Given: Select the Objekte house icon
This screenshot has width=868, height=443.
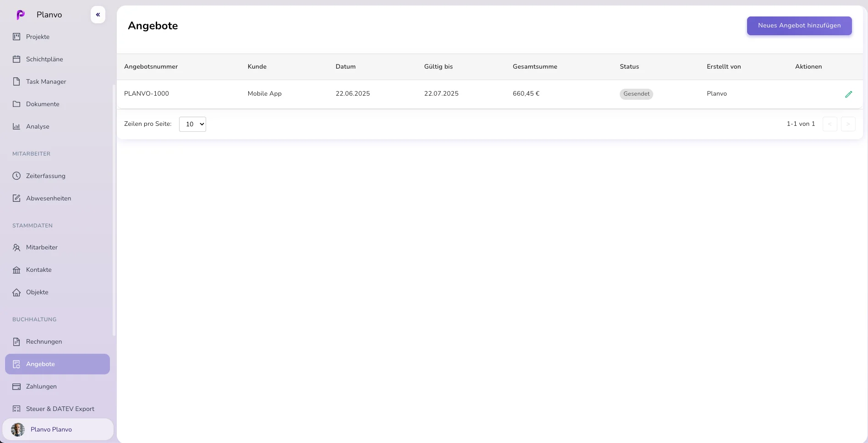Looking at the screenshot, I should click(16, 292).
